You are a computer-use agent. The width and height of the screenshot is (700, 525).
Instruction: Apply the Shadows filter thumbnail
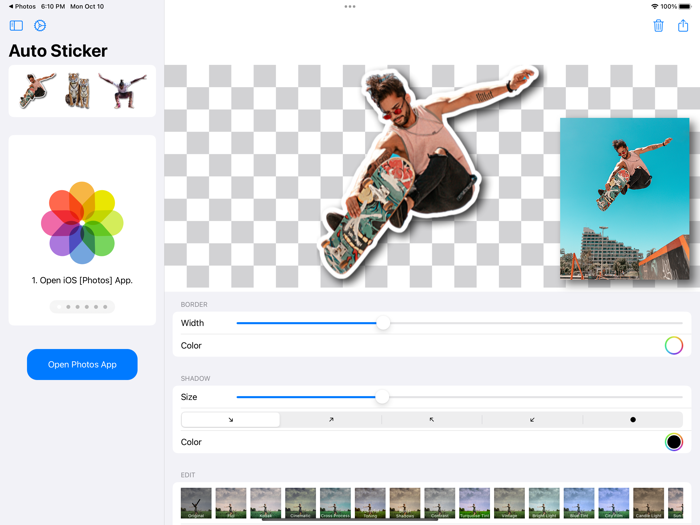pos(405,503)
